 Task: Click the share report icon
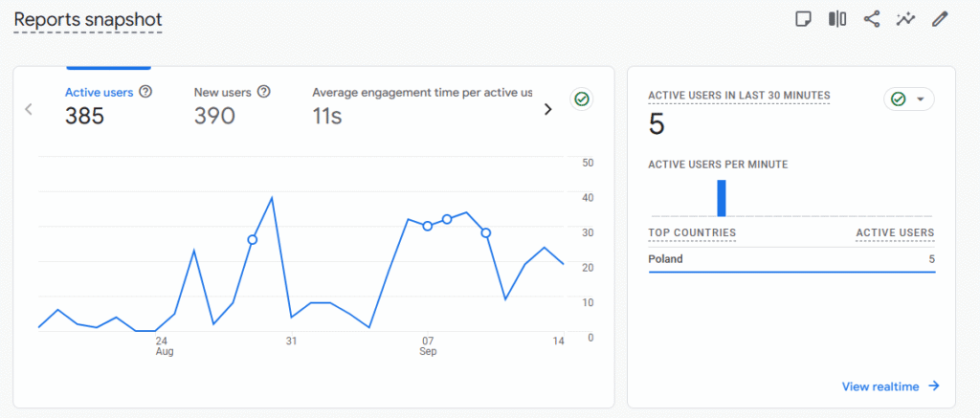pyautogui.click(x=871, y=19)
